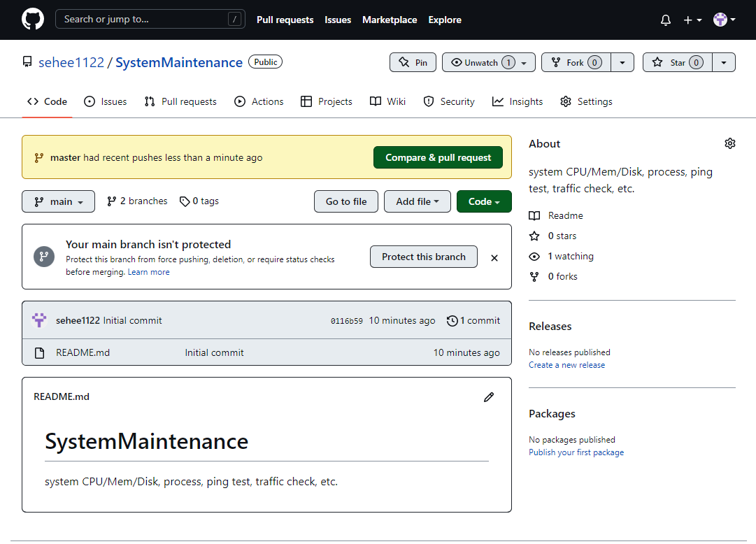
Task: Open the green Code clone dropdown
Action: (x=484, y=201)
